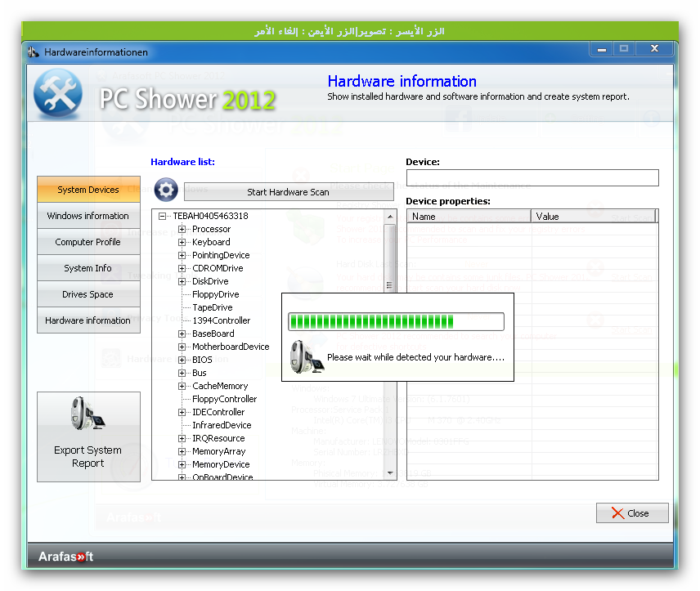Click the Value column header
700x591 pixels.
pyautogui.click(x=594, y=217)
